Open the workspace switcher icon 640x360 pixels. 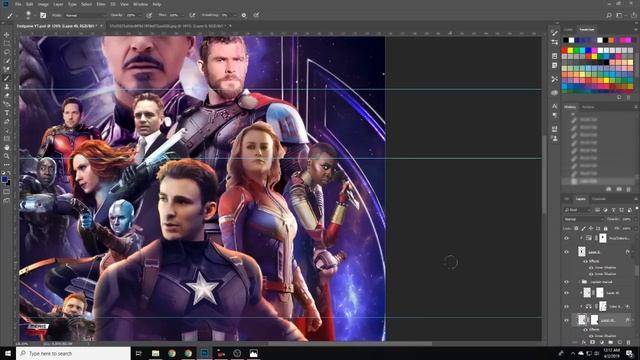tap(620, 15)
